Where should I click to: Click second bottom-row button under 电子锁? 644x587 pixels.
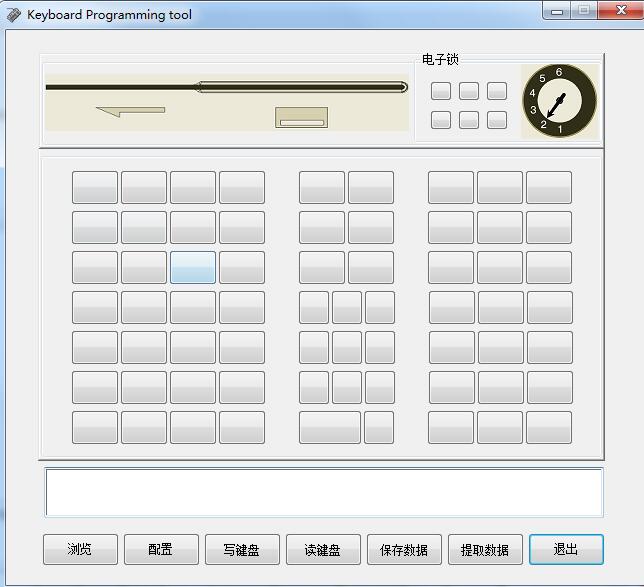[x=469, y=120]
